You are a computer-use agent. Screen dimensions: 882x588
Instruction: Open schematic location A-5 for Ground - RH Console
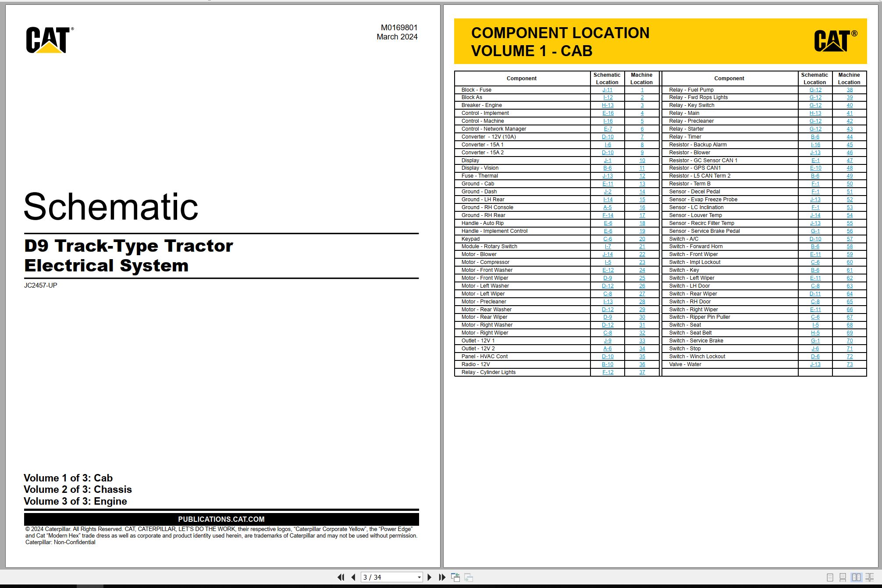coord(608,207)
